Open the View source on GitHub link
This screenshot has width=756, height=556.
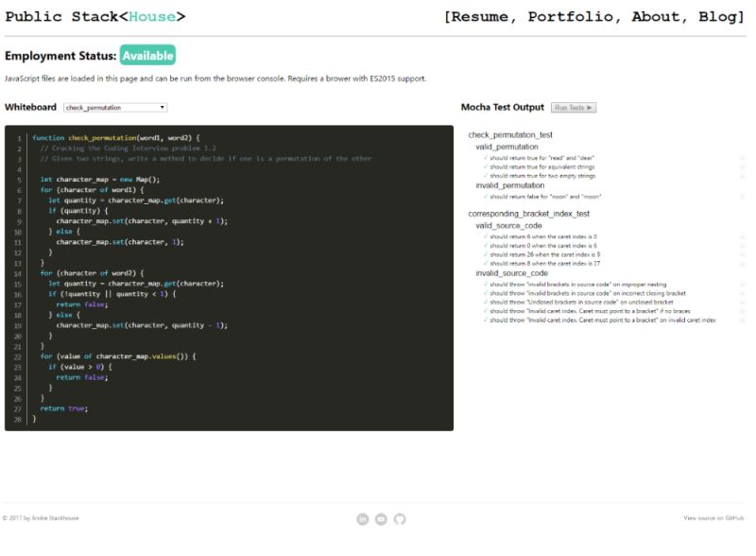tap(713, 518)
